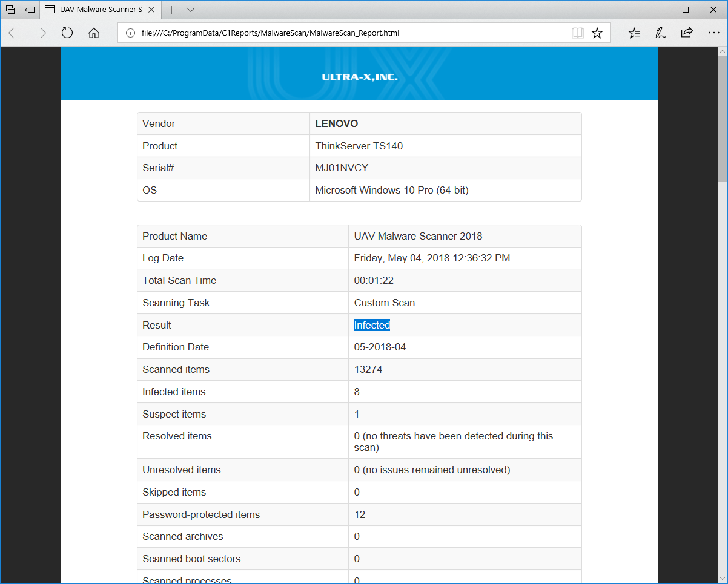Click the site information icon
The height and width of the screenshot is (584, 728).
(130, 33)
